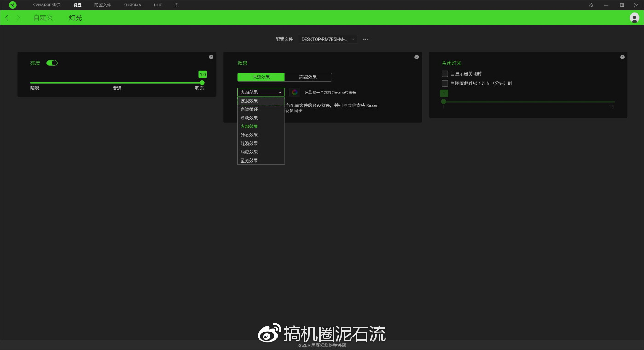Viewport: 644px width, 350px height.
Task: Click the back navigation arrow
Action: 7,17
